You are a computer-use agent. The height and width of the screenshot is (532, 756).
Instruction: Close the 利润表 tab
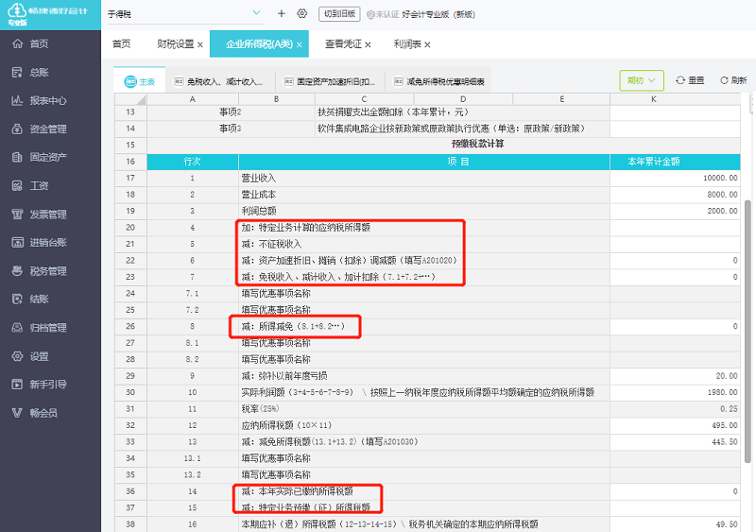(427, 44)
